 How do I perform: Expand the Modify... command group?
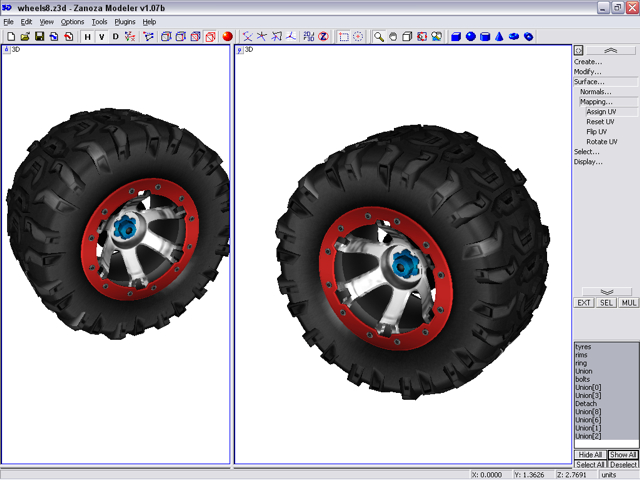pos(588,72)
